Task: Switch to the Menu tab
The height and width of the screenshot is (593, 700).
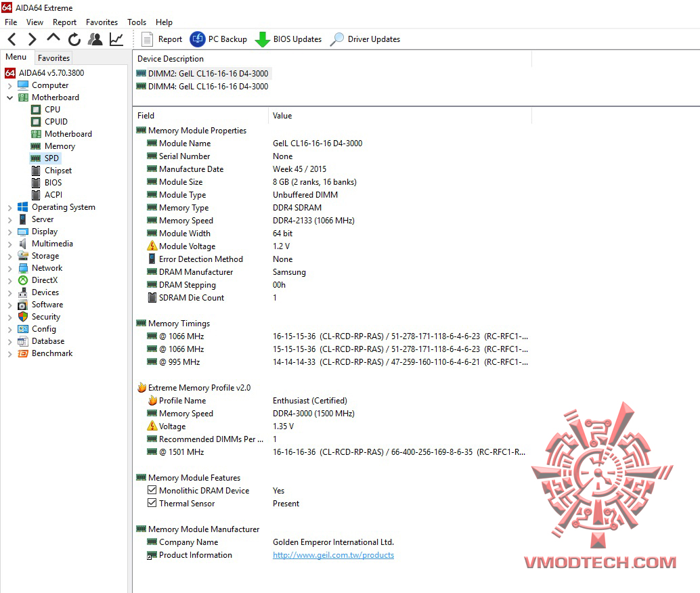Action: (x=16, y=57)
